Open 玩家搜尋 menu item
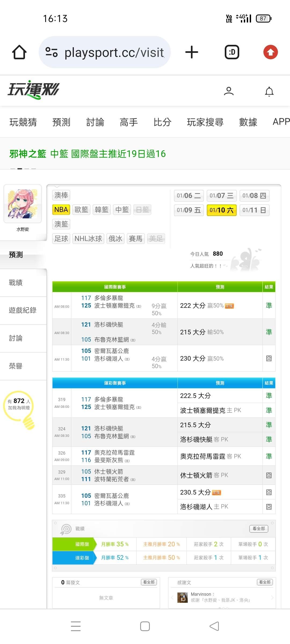 click(x=205, y=122)
